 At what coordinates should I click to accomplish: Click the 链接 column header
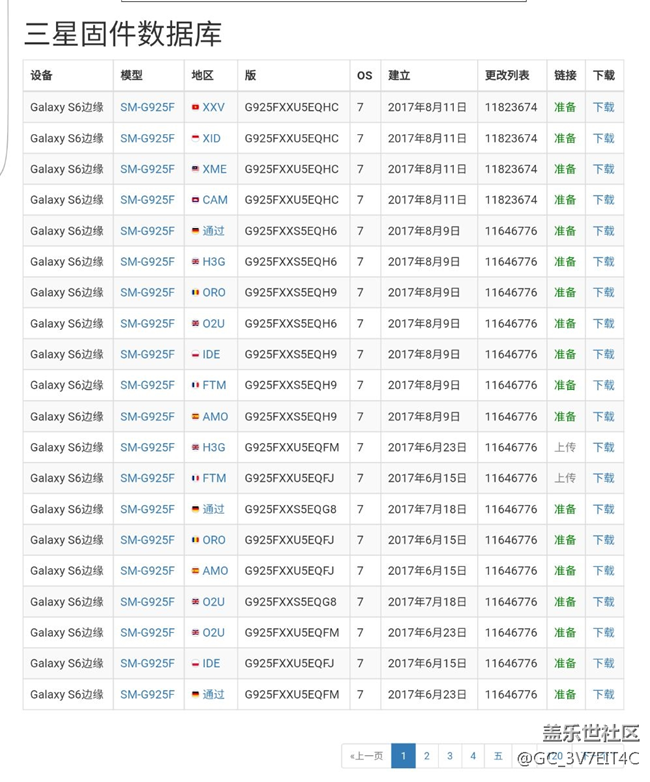(x=565, y=75)
